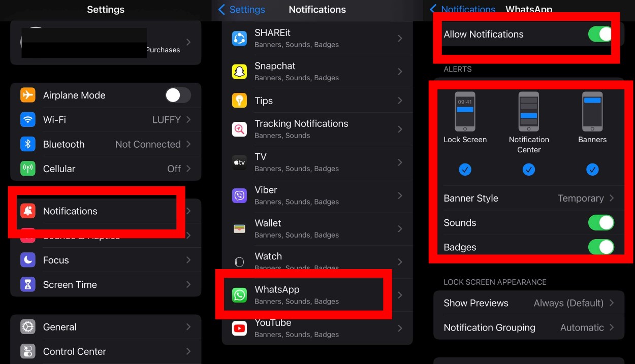This screenshot has width=635, height=364.
Task: Open Show Previews chevron, Always (Default)
Action: pos(612,303)
